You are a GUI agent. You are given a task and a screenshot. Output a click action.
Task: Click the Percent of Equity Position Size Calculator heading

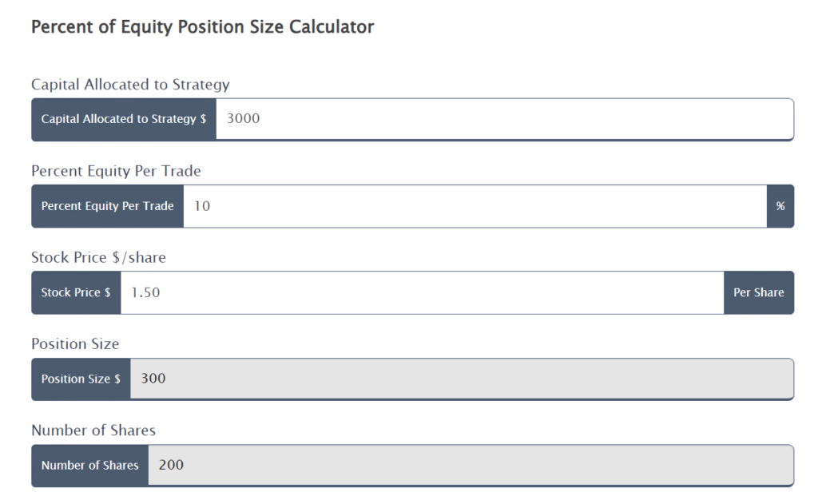point(202,27)
